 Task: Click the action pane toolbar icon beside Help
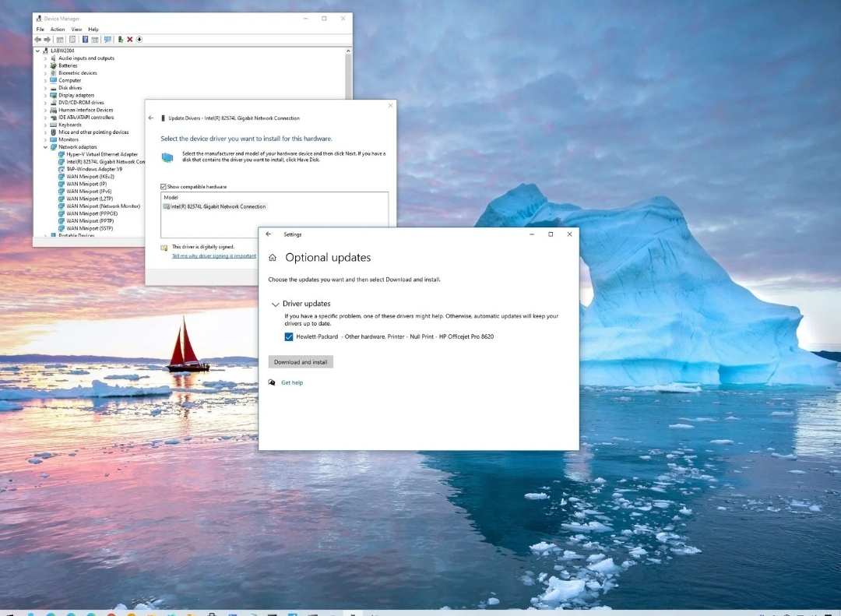95,40
